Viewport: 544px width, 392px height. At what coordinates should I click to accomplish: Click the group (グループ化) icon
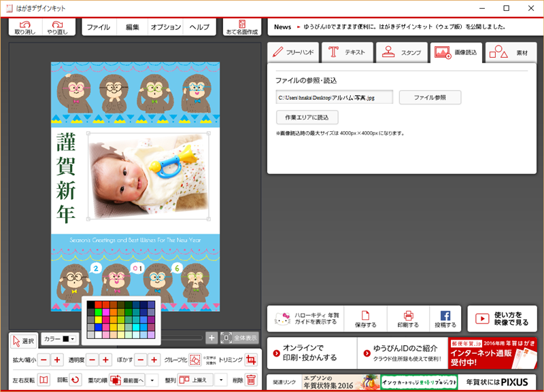[x=195, y=359]
